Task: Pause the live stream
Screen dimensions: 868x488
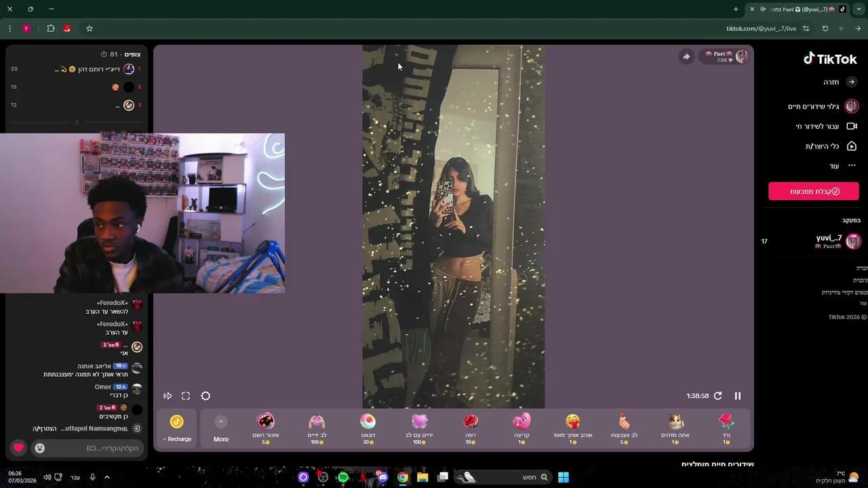Action: 738,396
